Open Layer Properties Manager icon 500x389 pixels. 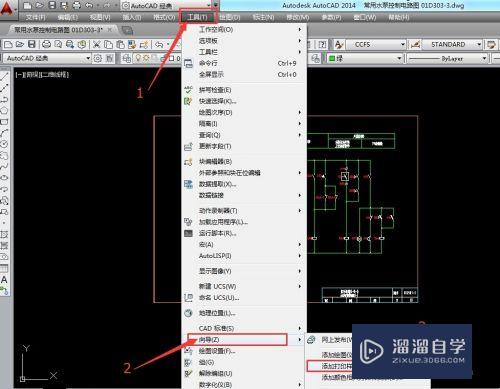[x=126, y=59]
